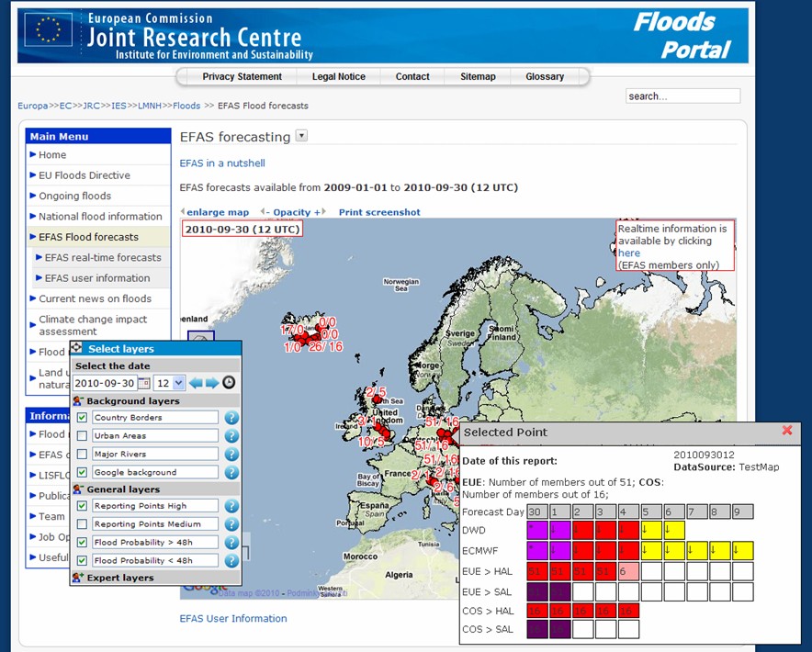
Task: Open help for Reporting Points High
Action: (x=231, y=506)
